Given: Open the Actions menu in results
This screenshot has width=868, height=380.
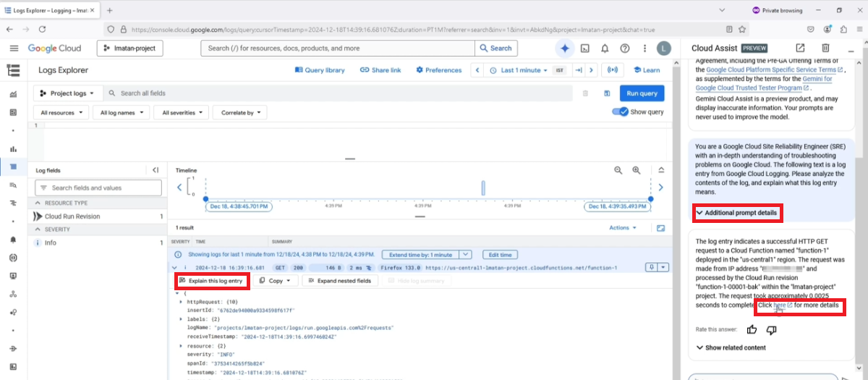Looking at the screenshot, I should (623, 228).
